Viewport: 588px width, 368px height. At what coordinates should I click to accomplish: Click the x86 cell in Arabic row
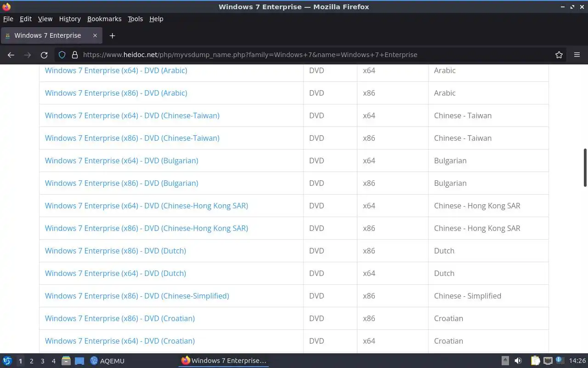(393, 93)
